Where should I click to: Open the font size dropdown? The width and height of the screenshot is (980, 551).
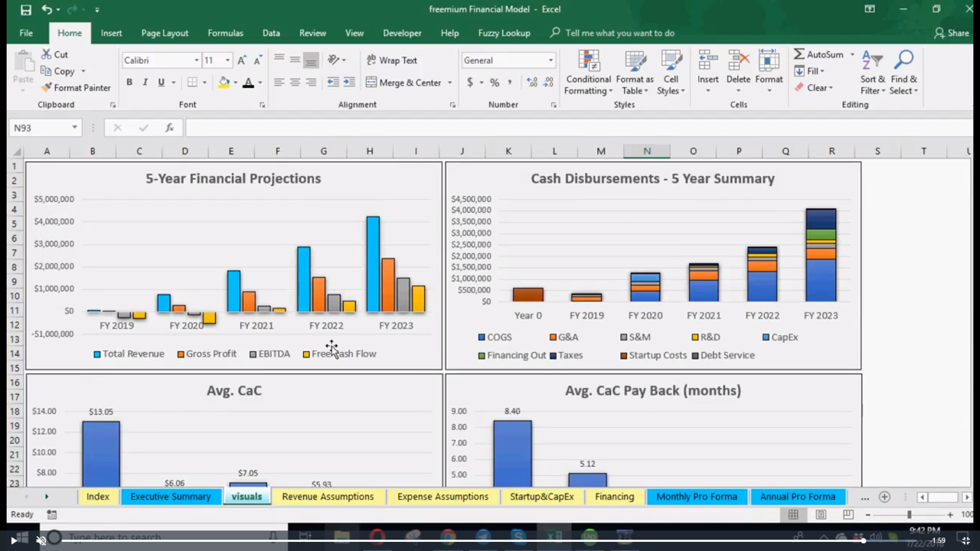click(227, 60)
